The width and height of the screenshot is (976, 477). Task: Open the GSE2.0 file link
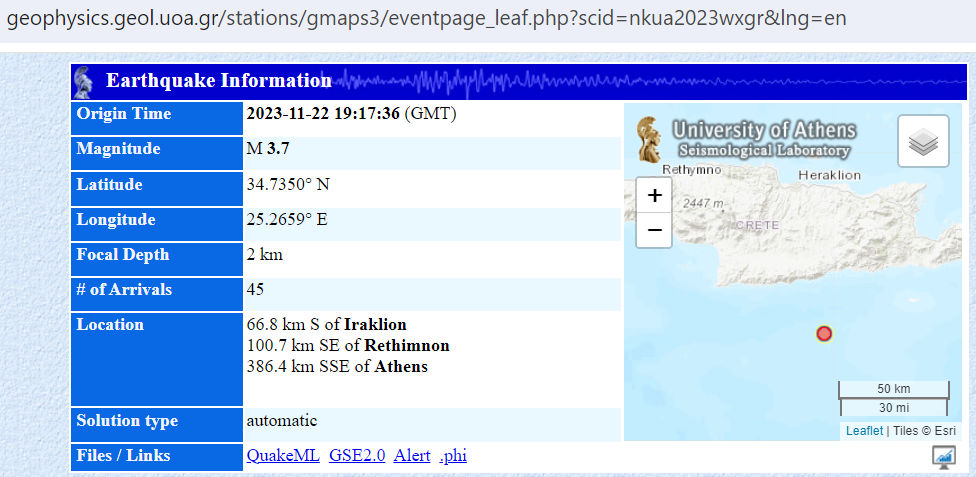point(357,456)
